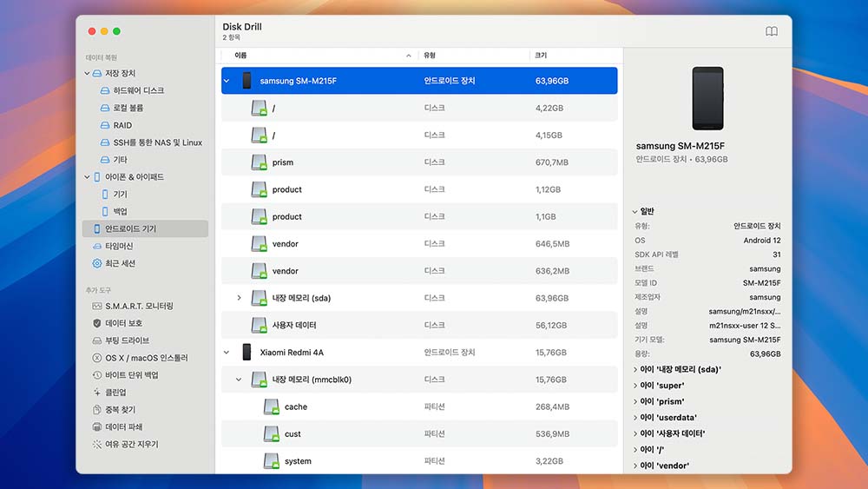The height and width of the screenshot is (489, 868).
Task: Expand 아이 '내장 메모리 (sda)' section
Action: pyautogui.click(x=635, y=369)
